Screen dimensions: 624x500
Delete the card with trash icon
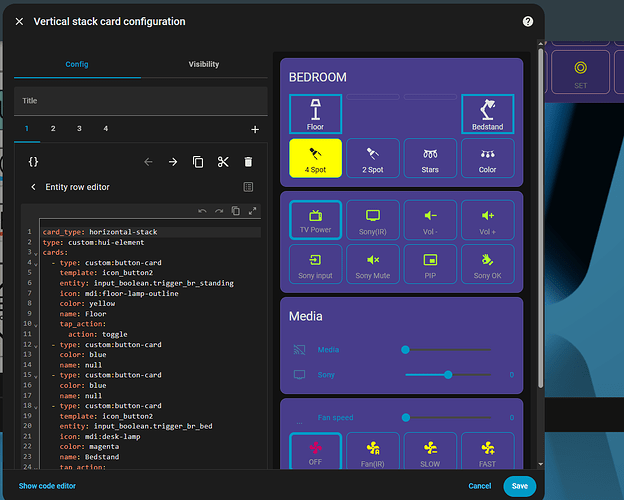pyautogui.click(x=248, y=162)
